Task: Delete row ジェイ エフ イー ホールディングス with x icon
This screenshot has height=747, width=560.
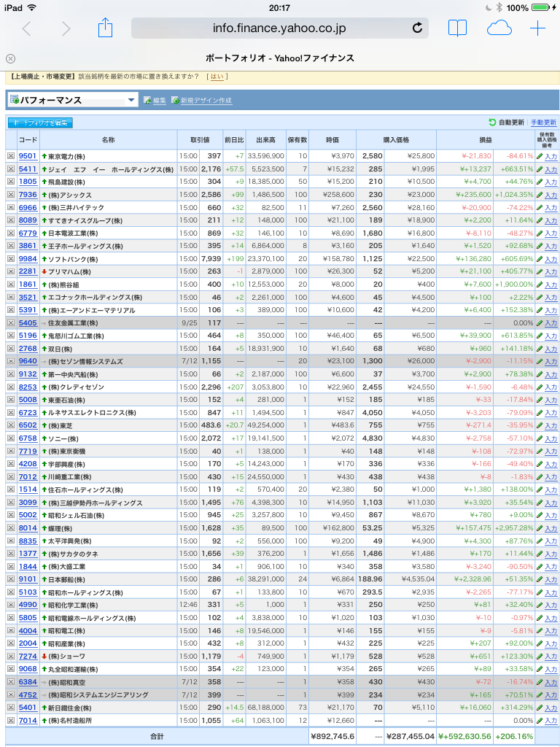Action: (x=11, y=169)
